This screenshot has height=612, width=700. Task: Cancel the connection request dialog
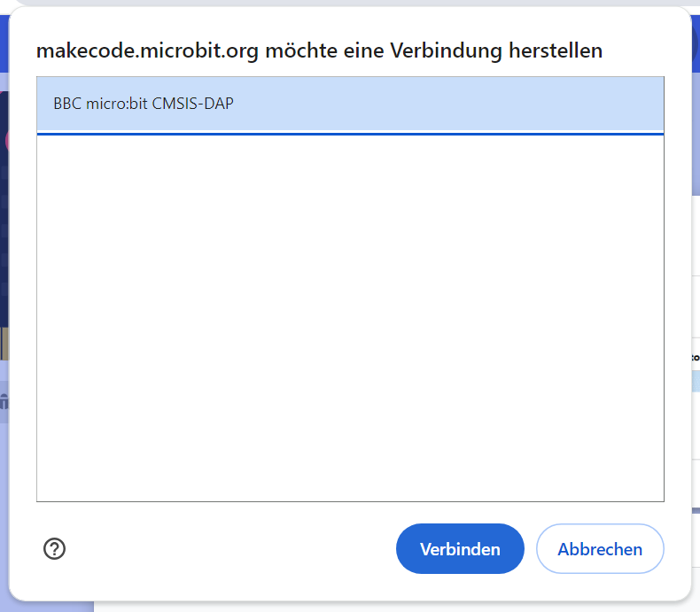(600, 549)
